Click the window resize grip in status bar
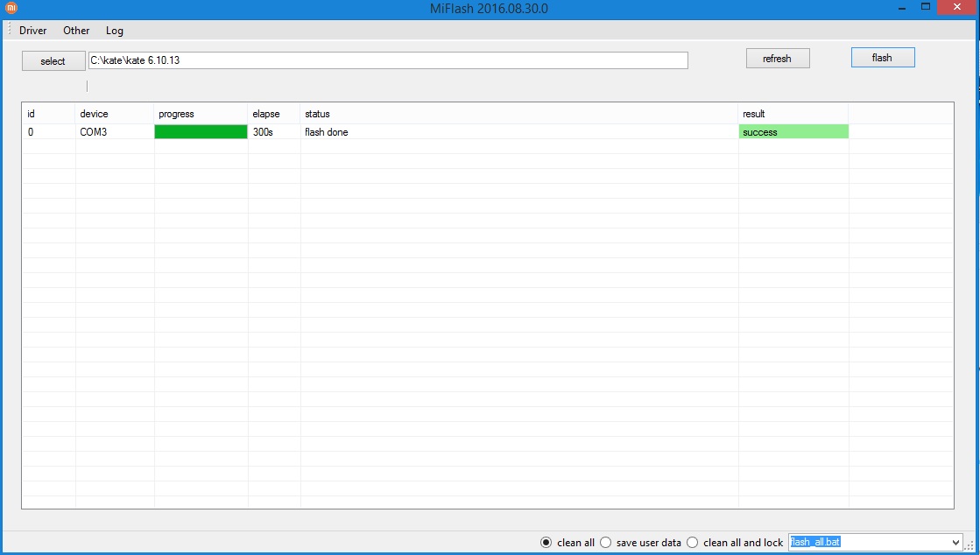The image size is (980, 555). 970,546
